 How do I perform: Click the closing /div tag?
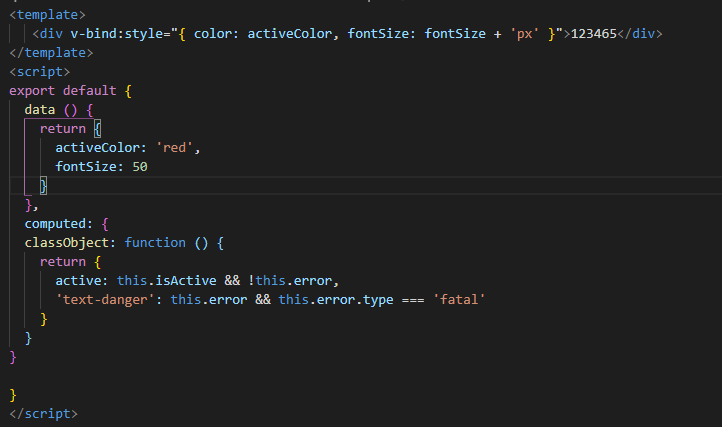click(640, 34)
